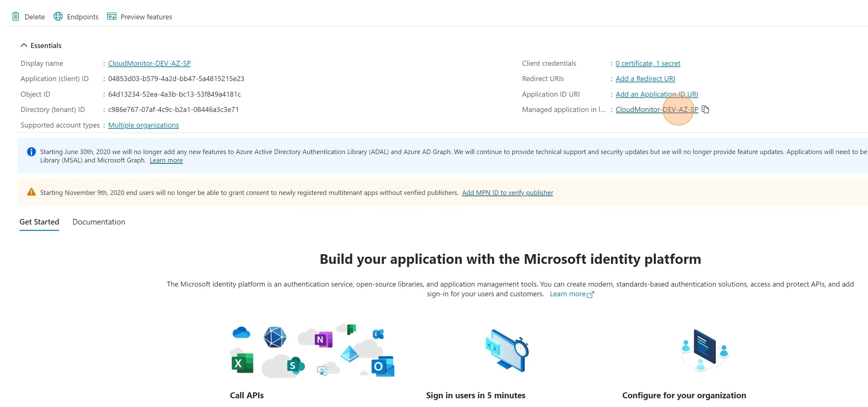Click Learn more under the identity platform description
868x407 pixels.
568,294
